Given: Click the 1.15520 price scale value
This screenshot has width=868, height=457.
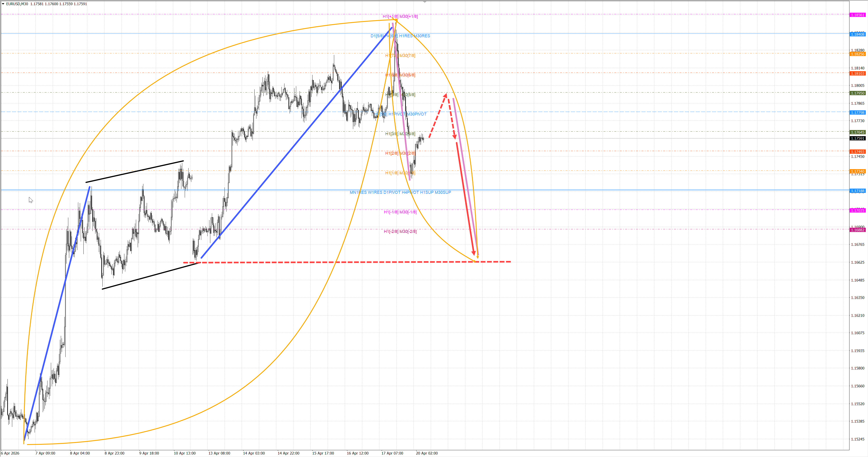Looking at the screenshot, I should 858,404.
